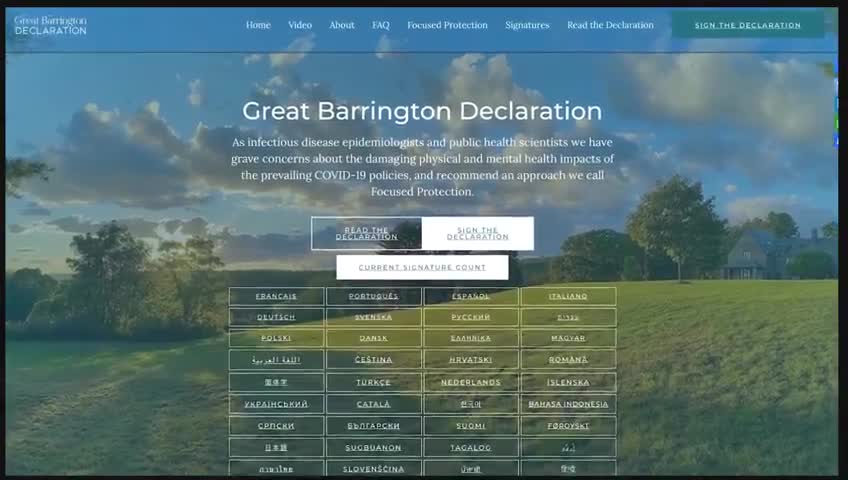This screenshot has height=480, width=848.
Task: Select the Føroyskt language link
Action: pos(568,426)
